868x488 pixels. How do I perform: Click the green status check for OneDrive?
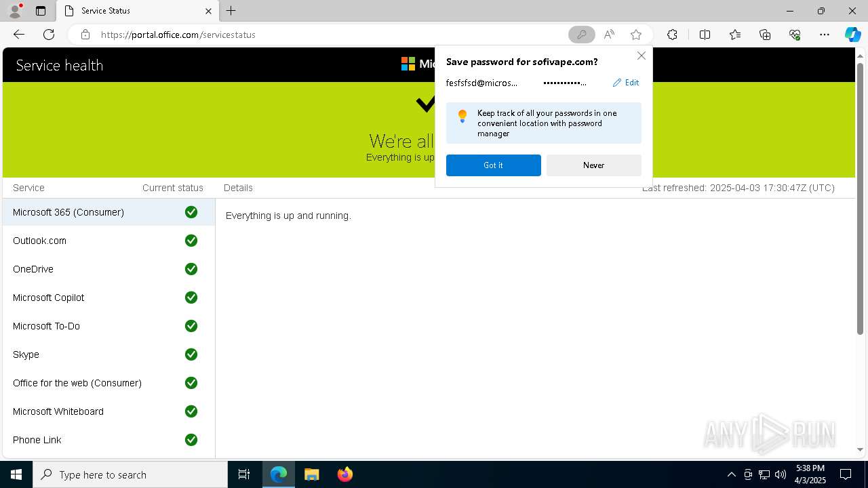point(191,269)
